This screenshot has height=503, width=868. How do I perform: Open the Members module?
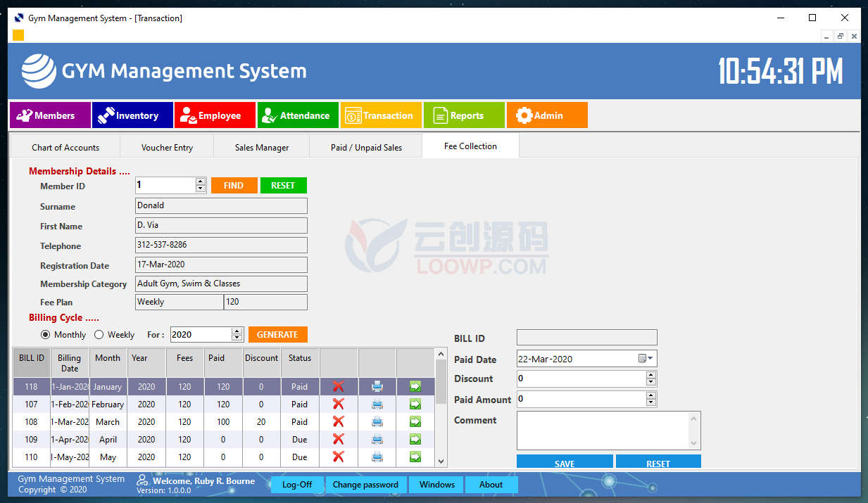pos(50,115)
